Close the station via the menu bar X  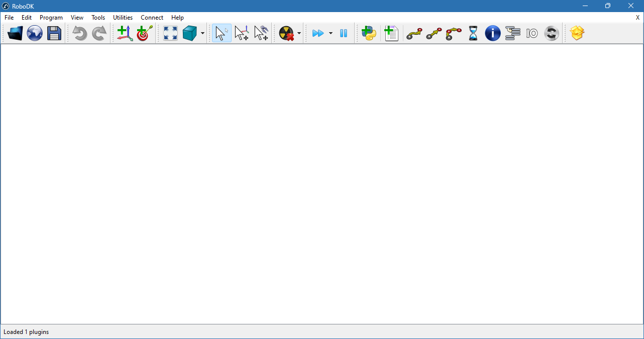pyautogui.click(x=638, y=18)
